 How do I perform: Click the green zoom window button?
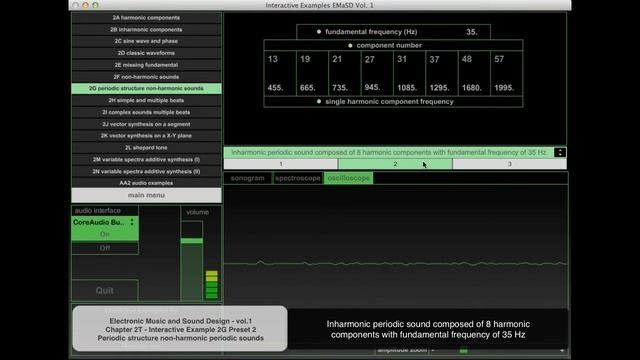(x=95, y=5)
